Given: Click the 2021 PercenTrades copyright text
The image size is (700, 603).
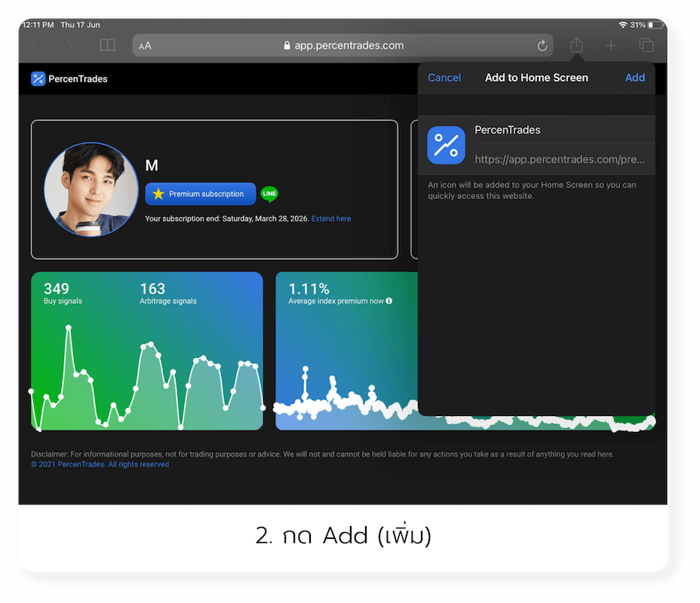Looking at the screenshot, I should pos(101,464).
